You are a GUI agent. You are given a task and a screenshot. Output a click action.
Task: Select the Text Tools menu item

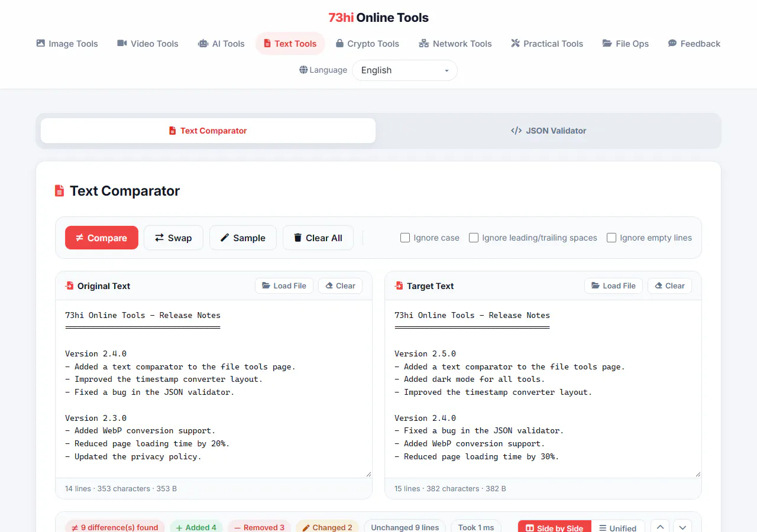pos(290,44)
